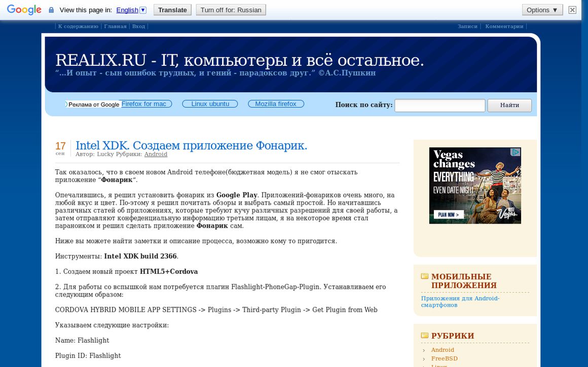Screen dimensions: 588x367
Task: Open the Android category under article title
Action: tap(156, 154)
